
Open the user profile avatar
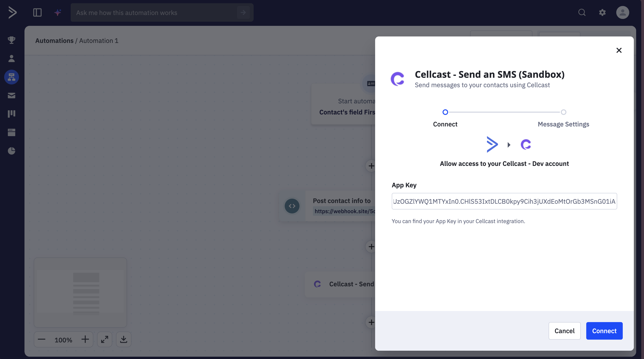click(x=623, y=12)
